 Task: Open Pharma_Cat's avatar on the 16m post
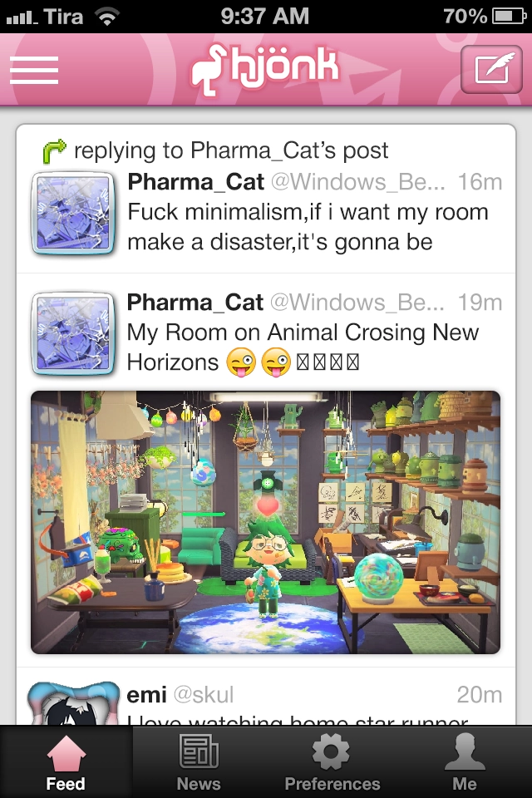[x=73, y=214]
